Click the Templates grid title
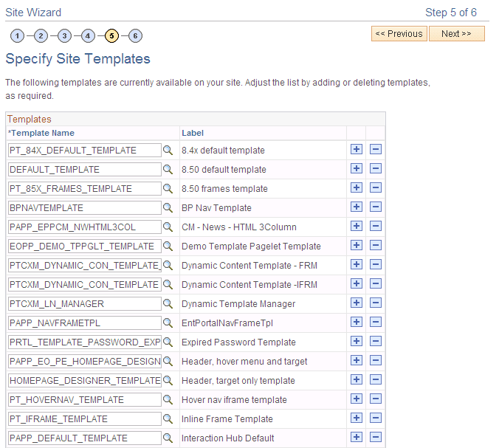 (30, 119)
